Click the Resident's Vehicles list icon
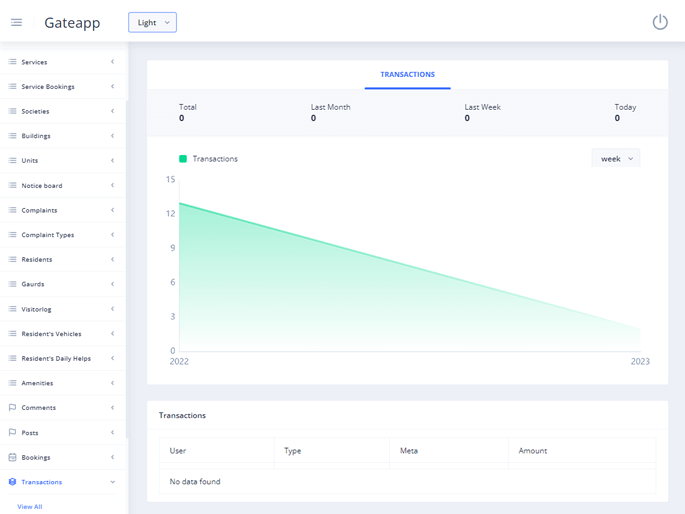This screenshot has width=685, height=514. pos(12,334)
